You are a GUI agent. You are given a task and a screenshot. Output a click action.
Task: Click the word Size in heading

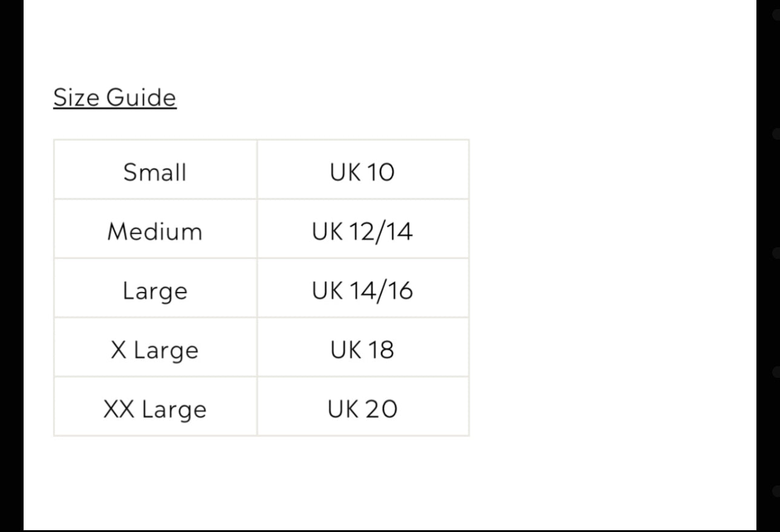[76, 97]
